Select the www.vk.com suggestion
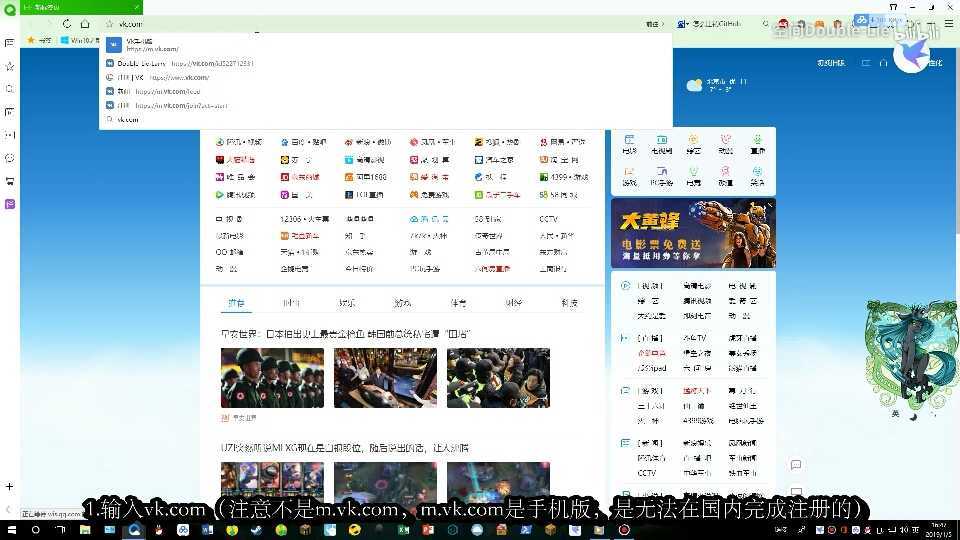 [386, 77]
